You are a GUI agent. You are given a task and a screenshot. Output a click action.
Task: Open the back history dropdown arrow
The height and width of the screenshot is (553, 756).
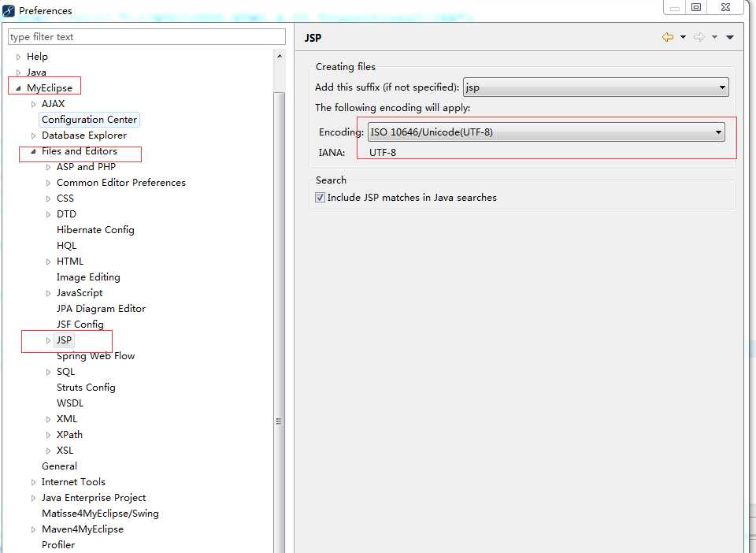(x=683, y=37)
